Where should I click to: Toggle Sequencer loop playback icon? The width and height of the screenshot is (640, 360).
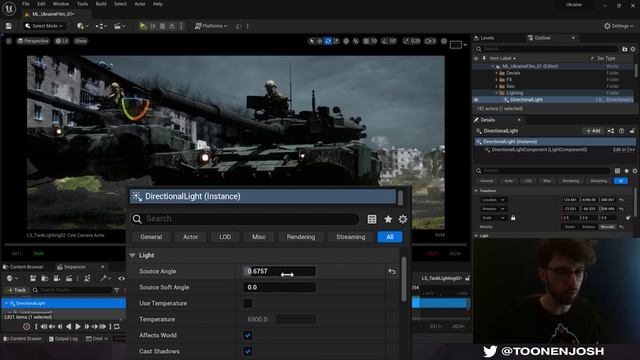[x=117, y=327]
